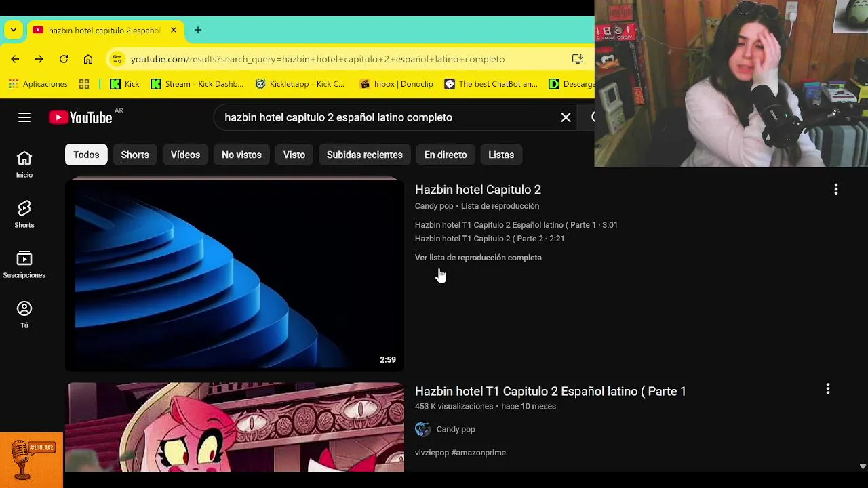The image size is (868, 488).
Task: Open the YouTube hamburger guide menu
Action: point(24,117)
